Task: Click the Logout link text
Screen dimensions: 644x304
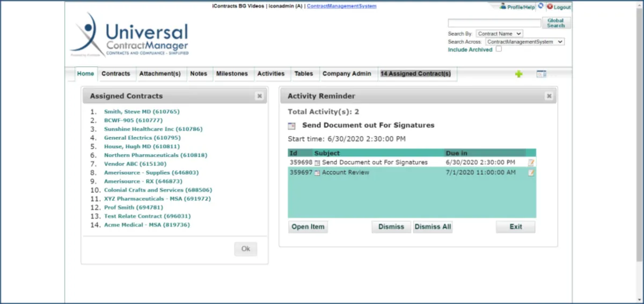Action: click(562, 8)
